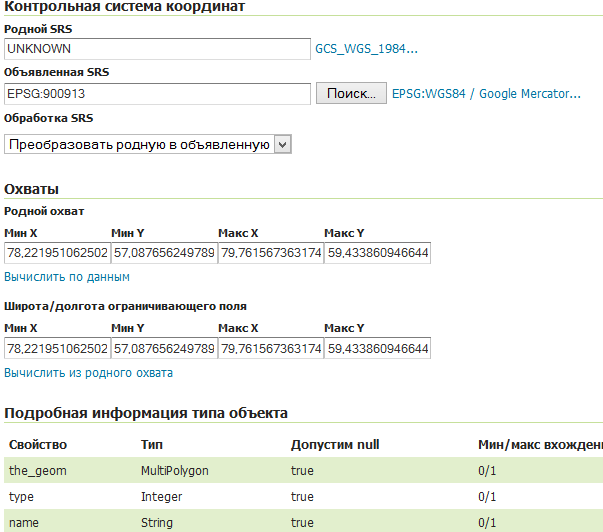Click Мин X field under Родной охват

click(x=57, y=253)
